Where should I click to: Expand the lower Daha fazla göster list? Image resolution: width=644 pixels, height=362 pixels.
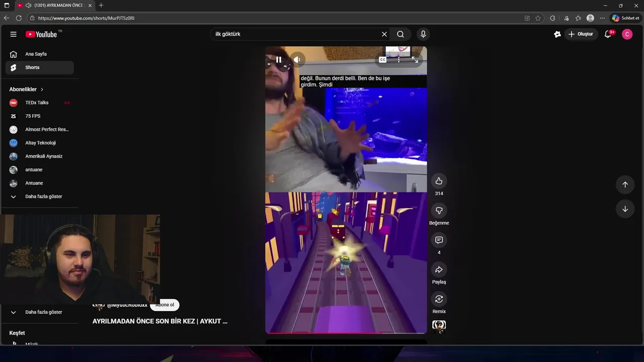point(40,312)
